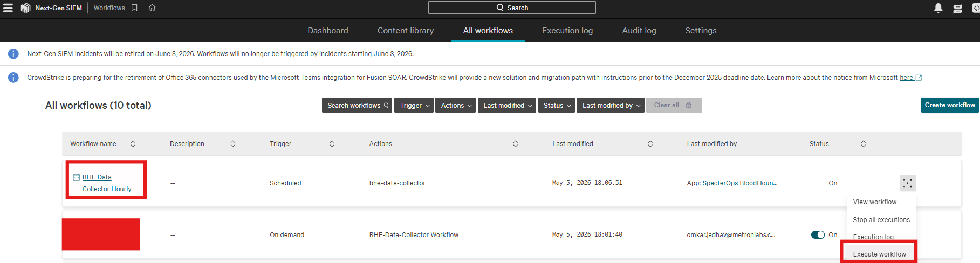Choose View workflow from context menu
The image size is (980, 263).
[875, 202]
